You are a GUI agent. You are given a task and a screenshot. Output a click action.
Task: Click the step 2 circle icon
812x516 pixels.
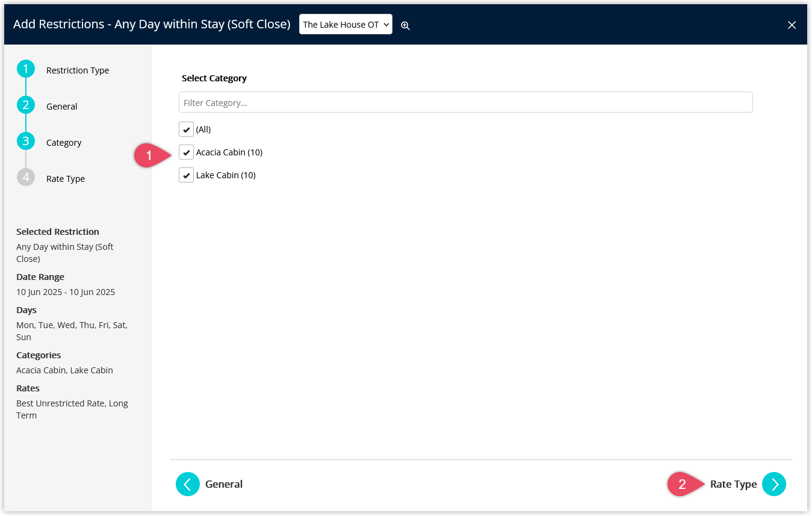pyautogui.click(x=26, y=105)
